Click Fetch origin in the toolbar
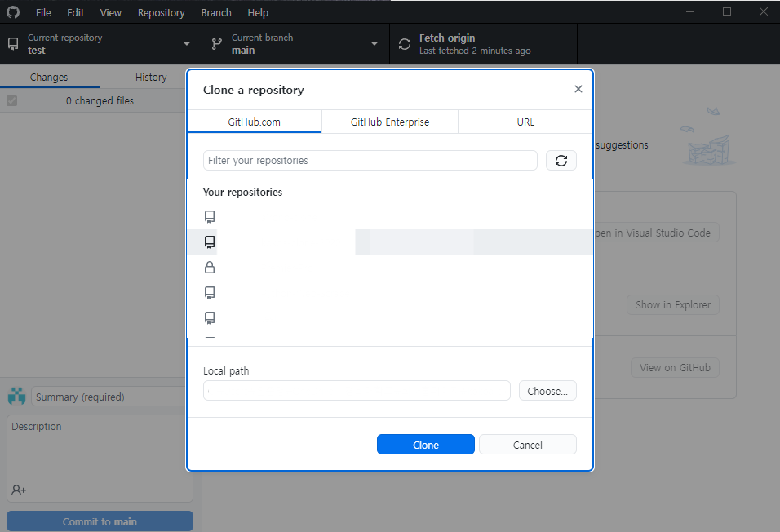Image resolution: width=780 pixels, height=532 pixels. (x=483, y=44)
